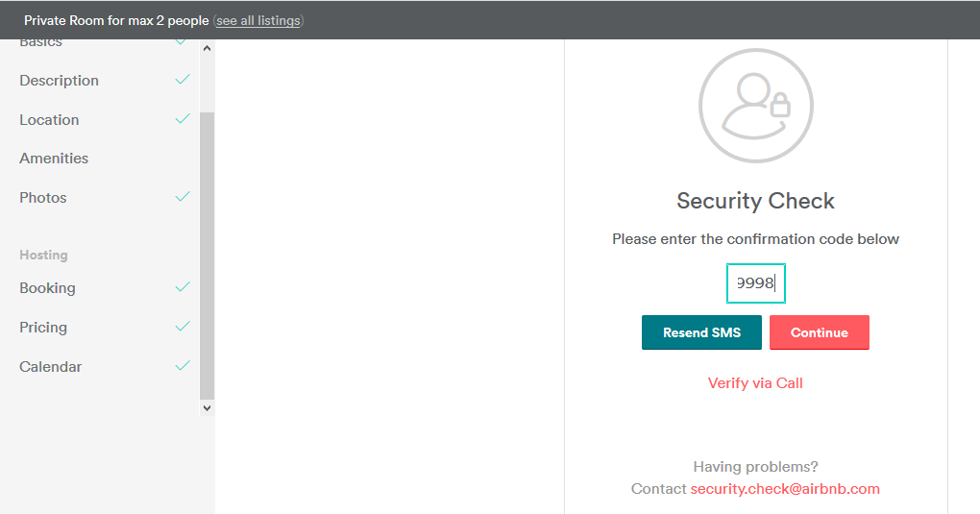
Task: Open the see all listings link
Action: click(257, 20)
